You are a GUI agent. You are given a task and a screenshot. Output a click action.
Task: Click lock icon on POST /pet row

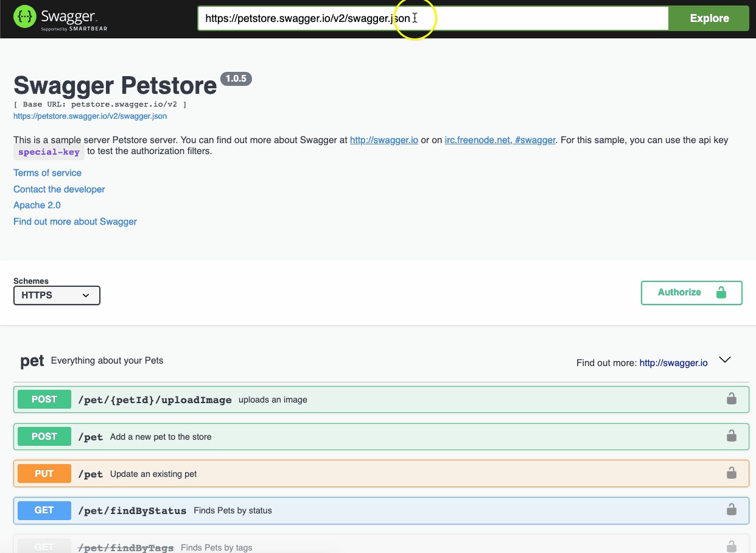pyautogui.click(x=731, y=436)
